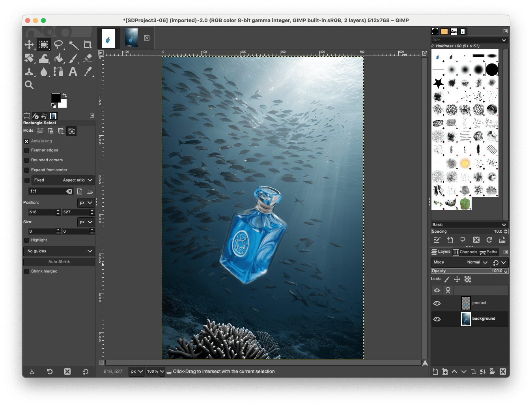Image resolution: width=532 pixels, height=407 pixels.
Task: Open the brush preset Basic dropdown
Action: pos(469,225)
